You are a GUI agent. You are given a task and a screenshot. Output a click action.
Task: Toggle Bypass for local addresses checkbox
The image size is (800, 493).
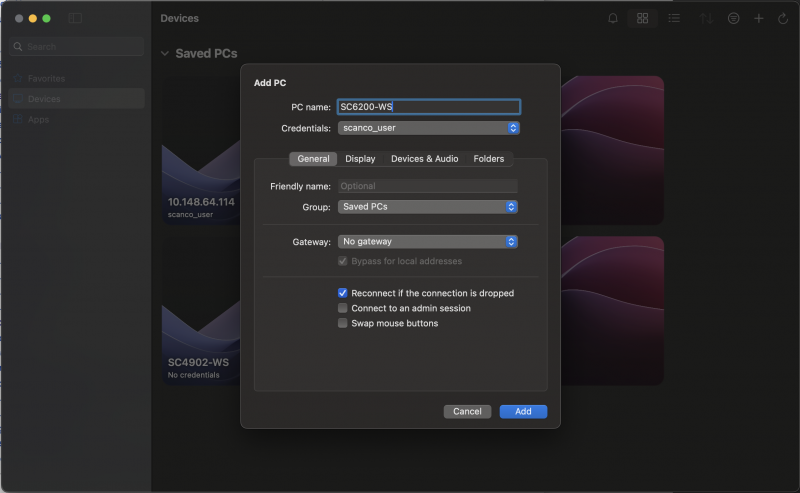click(x=342, y=261)
